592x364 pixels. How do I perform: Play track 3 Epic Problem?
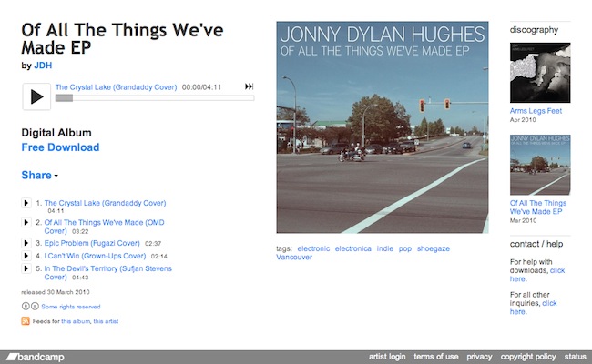(x=26, y=243)
